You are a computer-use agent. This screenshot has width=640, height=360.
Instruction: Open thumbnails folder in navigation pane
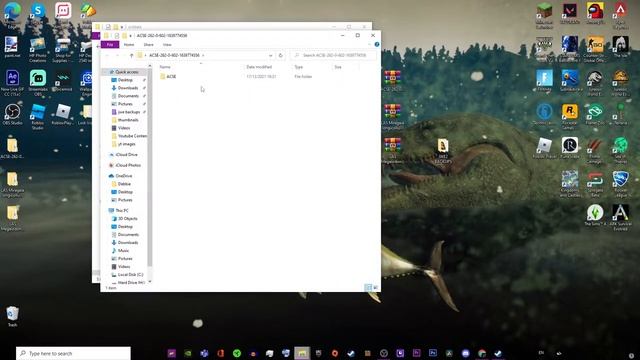(x=128, y=120)
